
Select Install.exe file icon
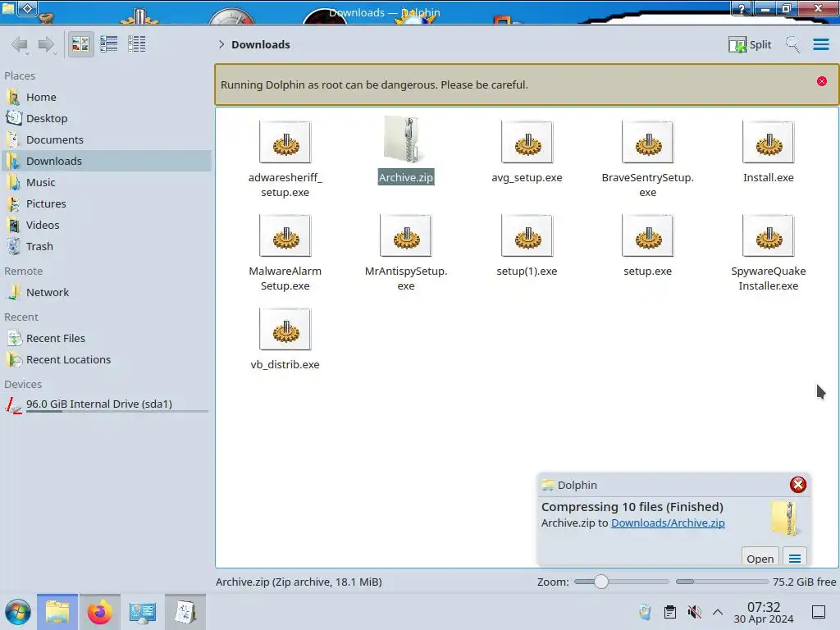click(x=768, y=143)
